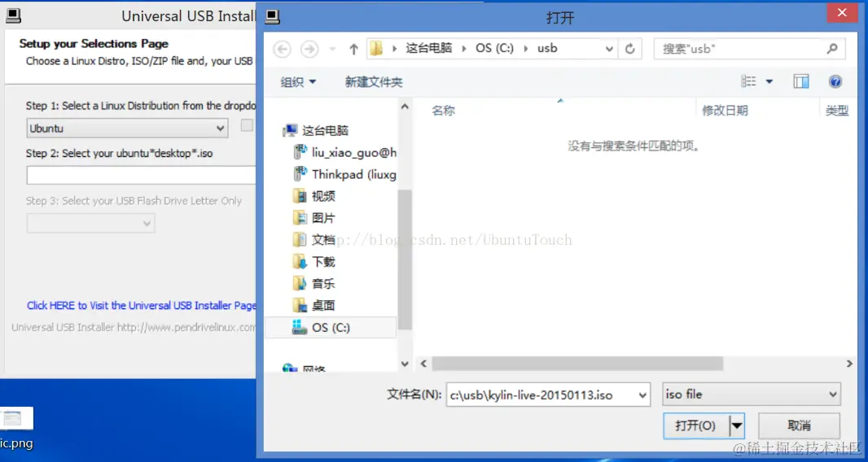Click Universal USB Installer title bar icon

14,16
